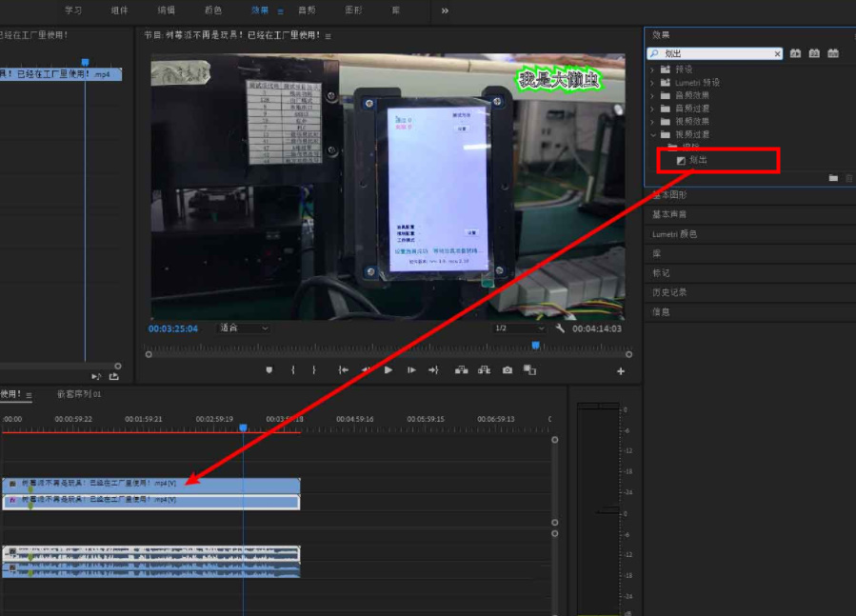Toggle the Accelerated Effects filter icon
Viewport: 856px width, 616px height.
[x=795, y=54]
